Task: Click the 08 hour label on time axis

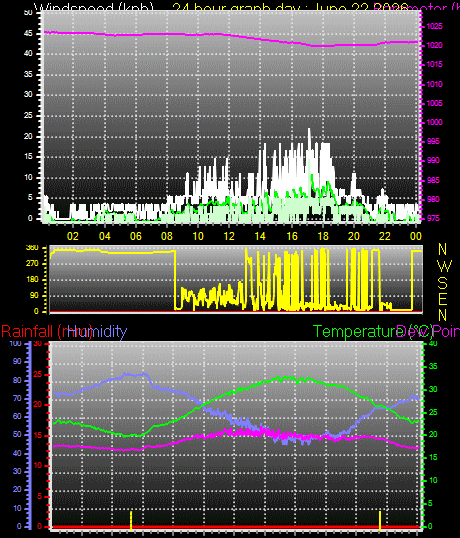Action: coord(167,236)
